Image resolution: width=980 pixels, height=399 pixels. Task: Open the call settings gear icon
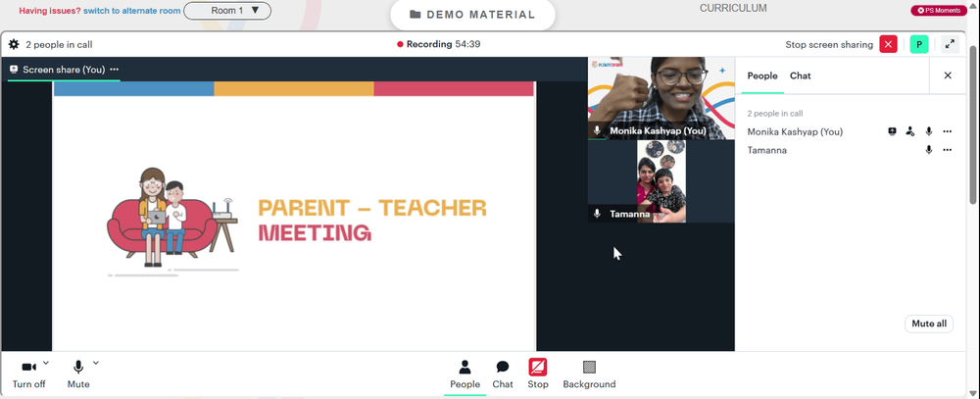point(13,44)
